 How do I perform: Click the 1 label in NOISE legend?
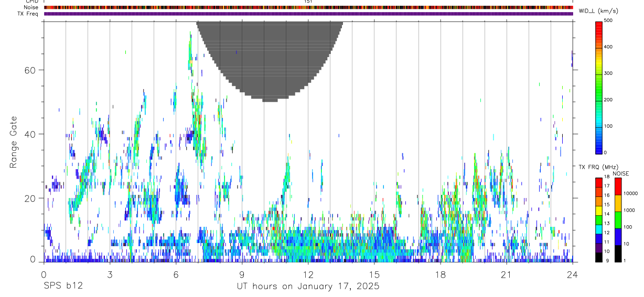click(625, 260)
